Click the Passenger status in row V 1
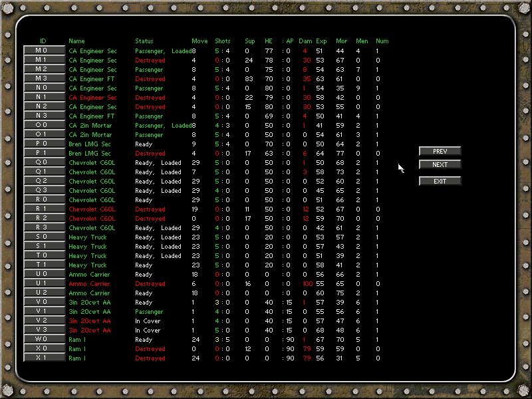 (x=149, y=311)
